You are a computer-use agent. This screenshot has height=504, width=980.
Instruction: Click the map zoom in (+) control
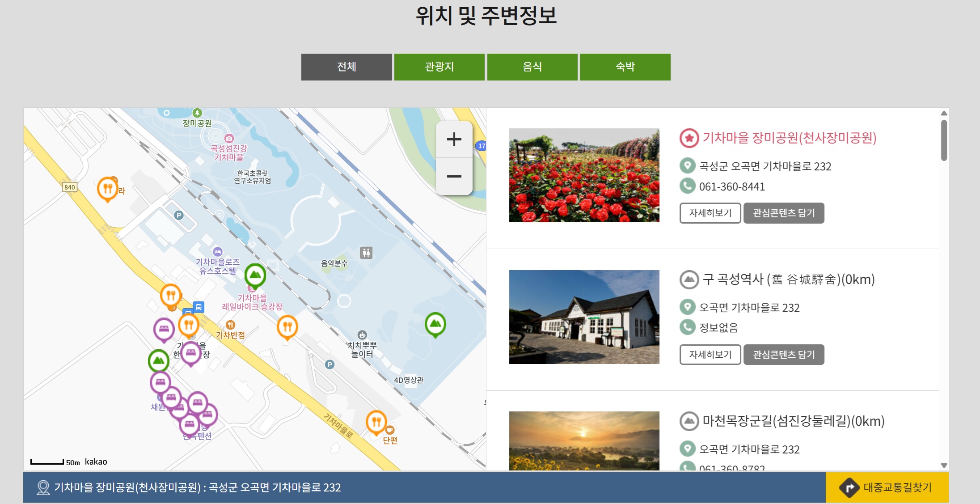[x=454, y=139]
